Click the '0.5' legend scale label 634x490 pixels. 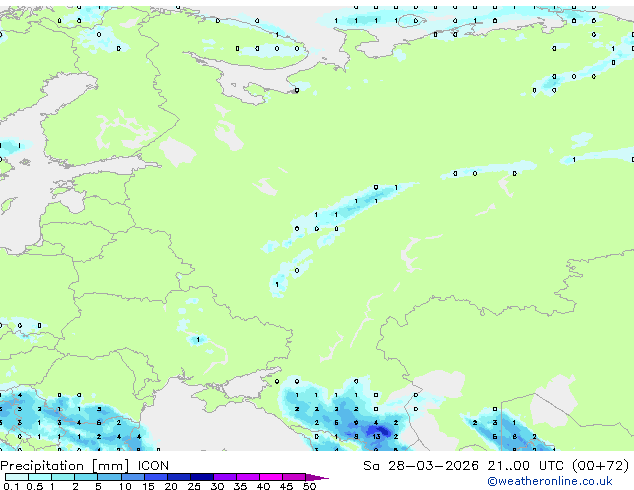click(34, 486)
